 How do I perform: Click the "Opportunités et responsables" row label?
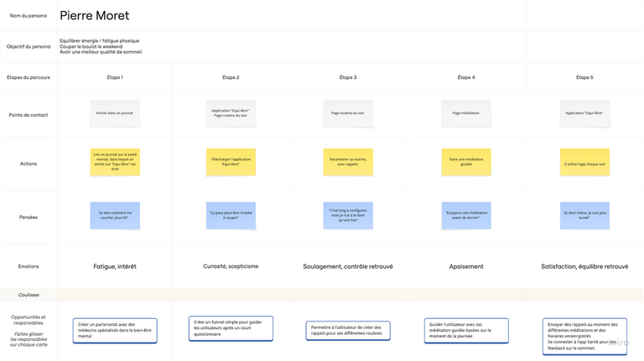click(29, 320)
